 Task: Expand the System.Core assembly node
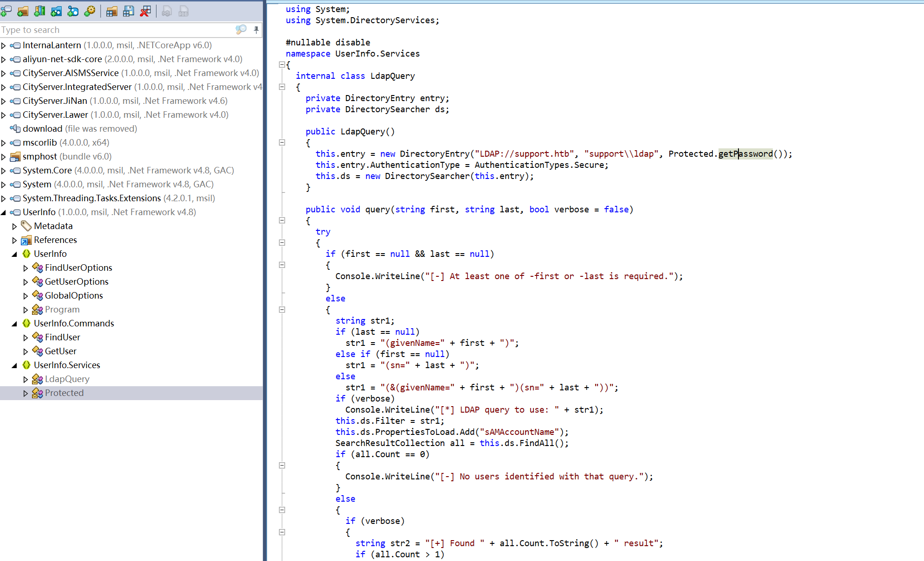tap(4, 171)
